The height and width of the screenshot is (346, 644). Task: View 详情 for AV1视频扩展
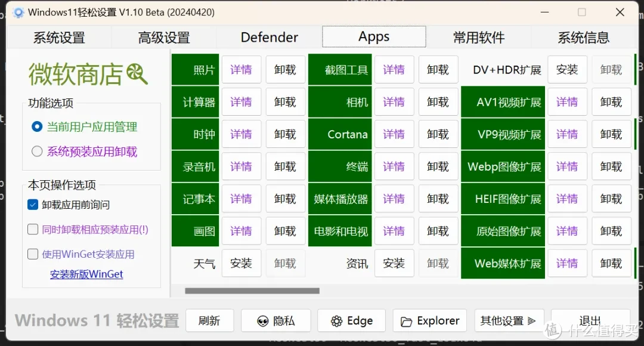click(567, 102)
